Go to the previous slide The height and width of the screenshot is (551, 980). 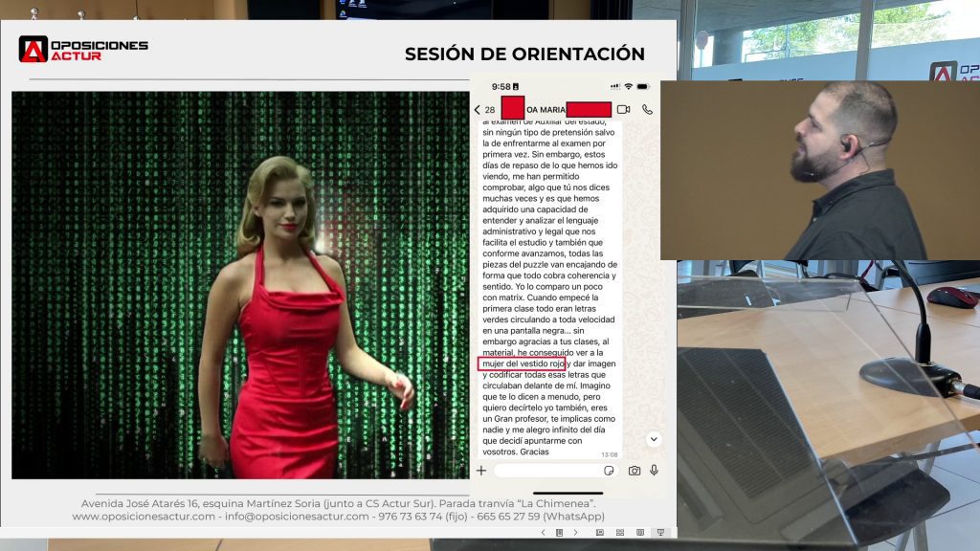pos(544,532)
